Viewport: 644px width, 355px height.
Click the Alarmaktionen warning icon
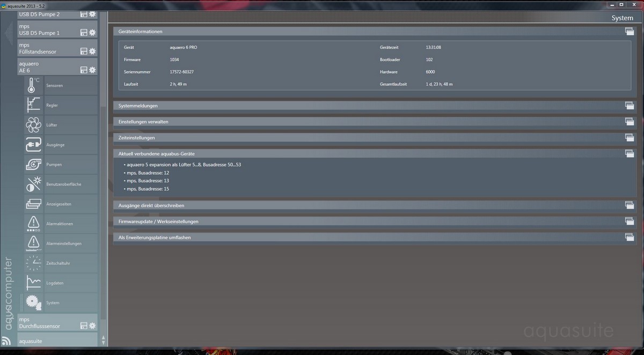pyautogui.click(x=33, y=223)
